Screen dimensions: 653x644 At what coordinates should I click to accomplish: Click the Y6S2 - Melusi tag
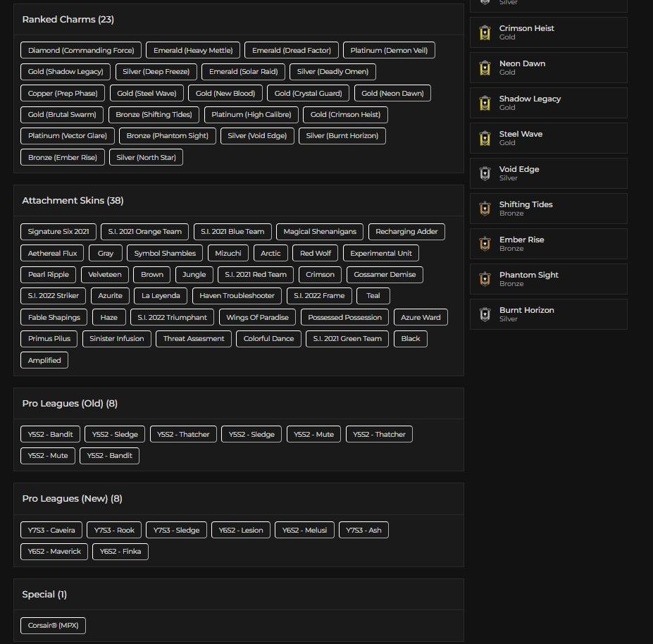[304, 531]
